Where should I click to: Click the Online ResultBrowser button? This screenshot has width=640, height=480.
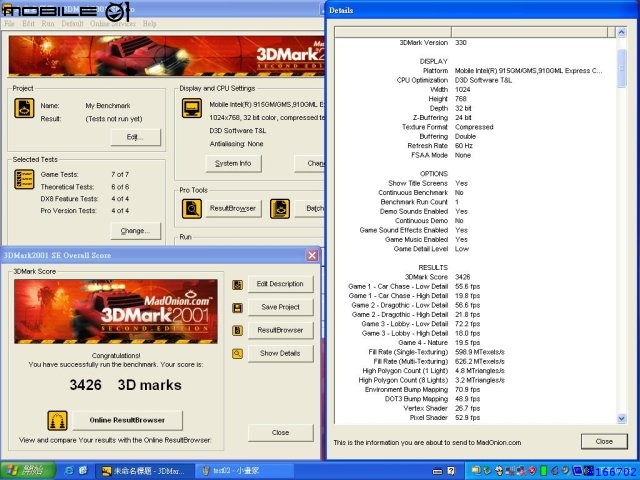127,420
